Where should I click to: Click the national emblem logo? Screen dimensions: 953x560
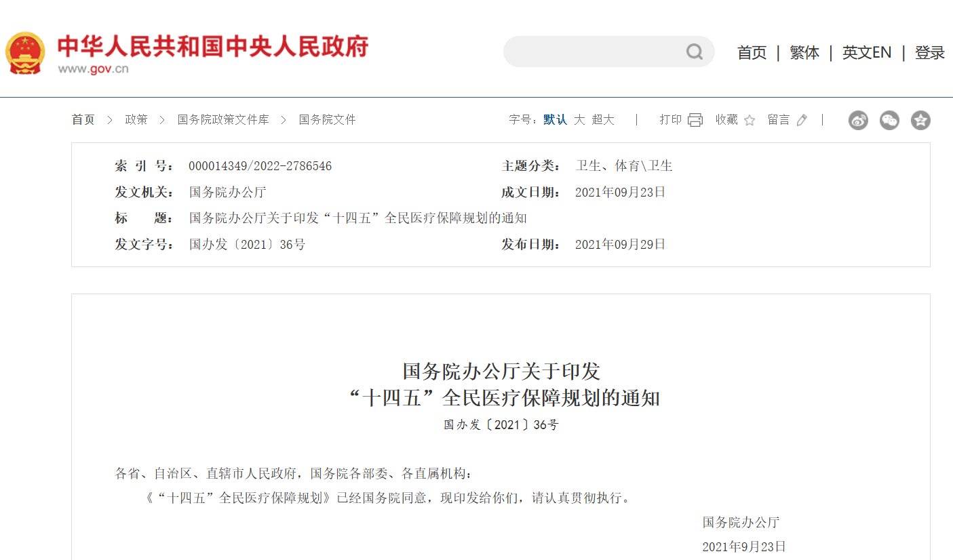(25, 52)
